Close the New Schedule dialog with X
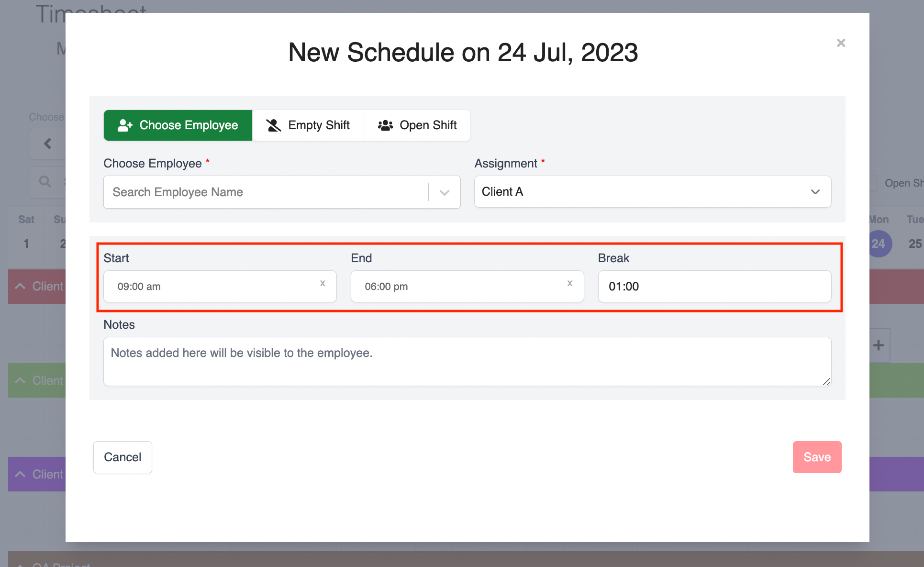 [841, 43]
